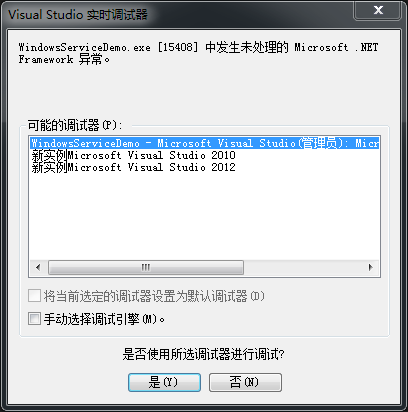408x412 pixels.
Task: Click the 可能的调试器(P) group label
Action: point(75,125)
